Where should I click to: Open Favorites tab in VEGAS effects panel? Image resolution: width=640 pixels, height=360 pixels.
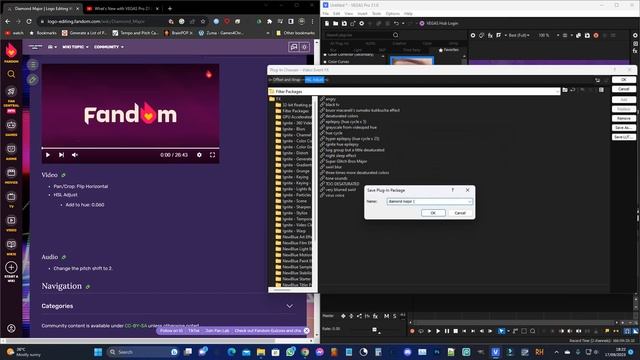coord(449,50)
